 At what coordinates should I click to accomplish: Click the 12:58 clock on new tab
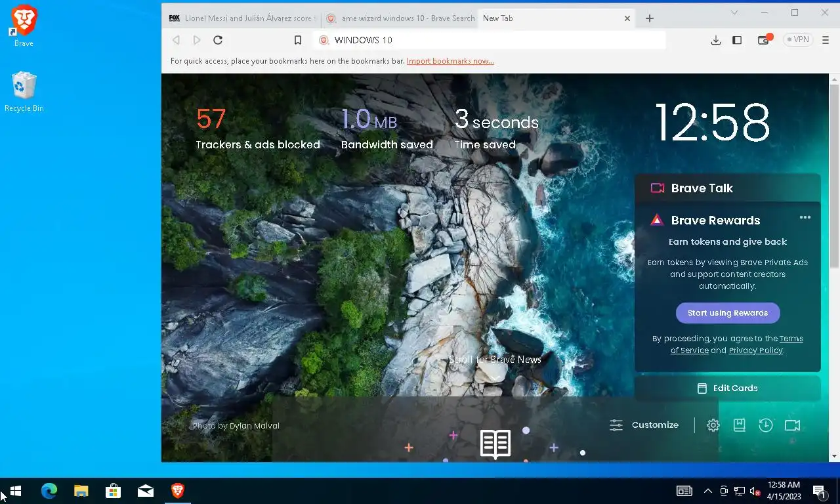tap(713, 122)
